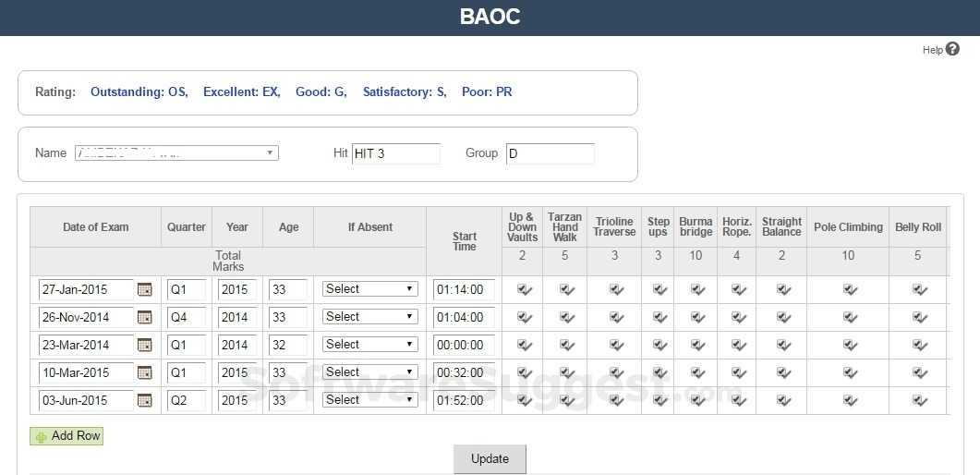Open calendar picker for 10-Mar-2015 date
Image resolution: width=980 pixels, height=475 pixels.
point(145,372)
